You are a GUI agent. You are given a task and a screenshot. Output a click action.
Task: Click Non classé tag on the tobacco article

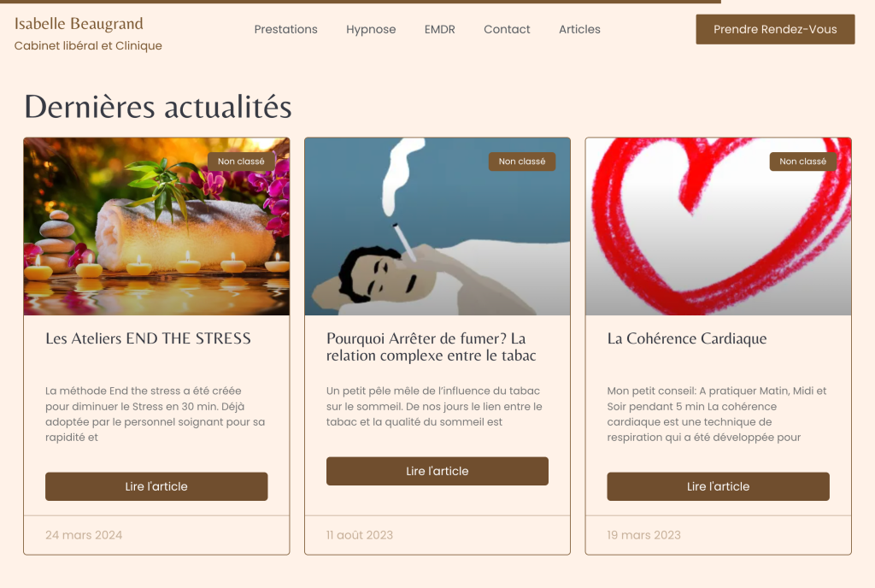click(x=522, y=162)
